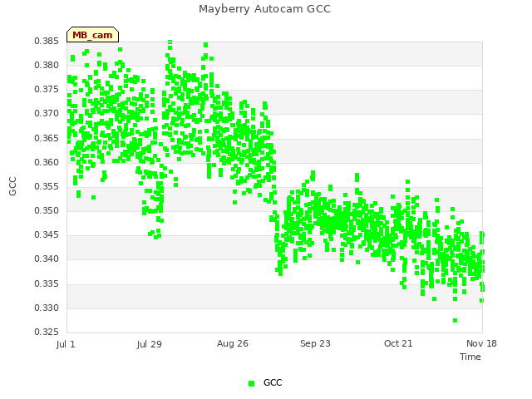This screenshot has width=532, height=399.
Task: Click the 0.340 y-axis value
Action: coord(47,259)
